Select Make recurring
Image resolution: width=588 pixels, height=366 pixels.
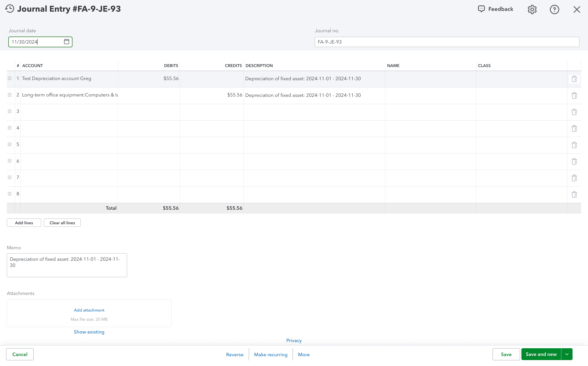tap(271, 354)
